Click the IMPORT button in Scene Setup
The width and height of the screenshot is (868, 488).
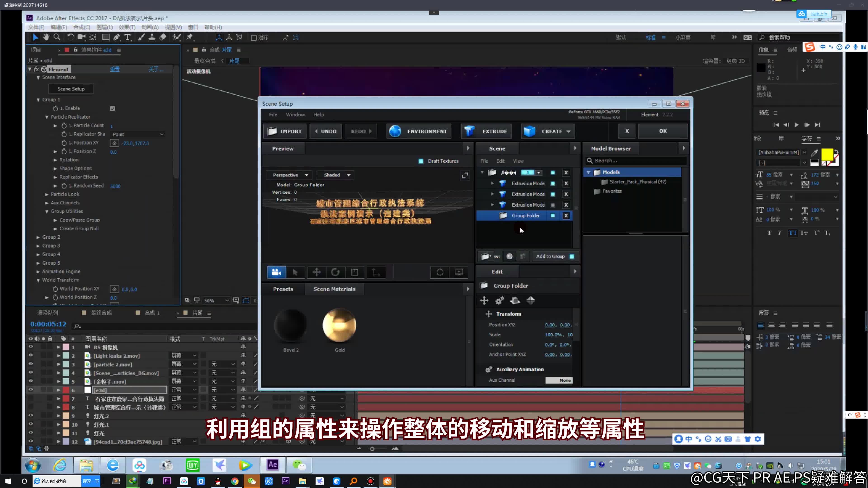coord(285,131)
